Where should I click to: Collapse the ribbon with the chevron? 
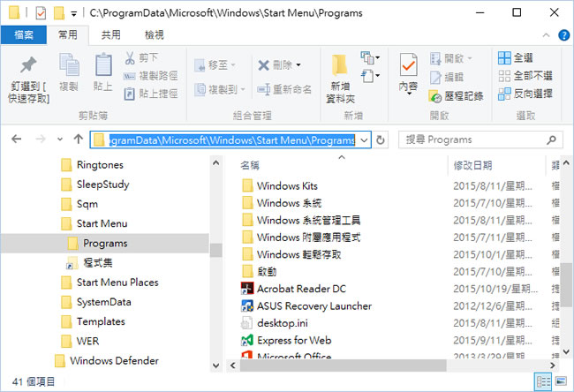coord(546,35)
